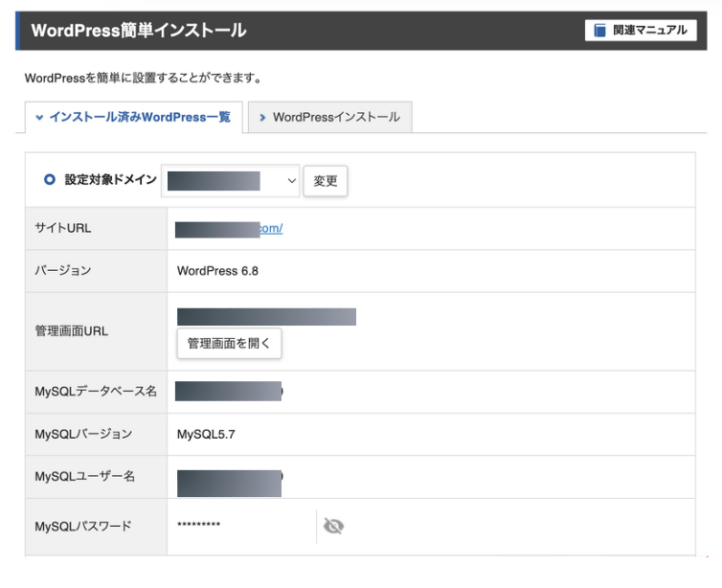722x588 pixels.
Task: Switch to the WordPressインストール tab
Action: pos(329,118)
